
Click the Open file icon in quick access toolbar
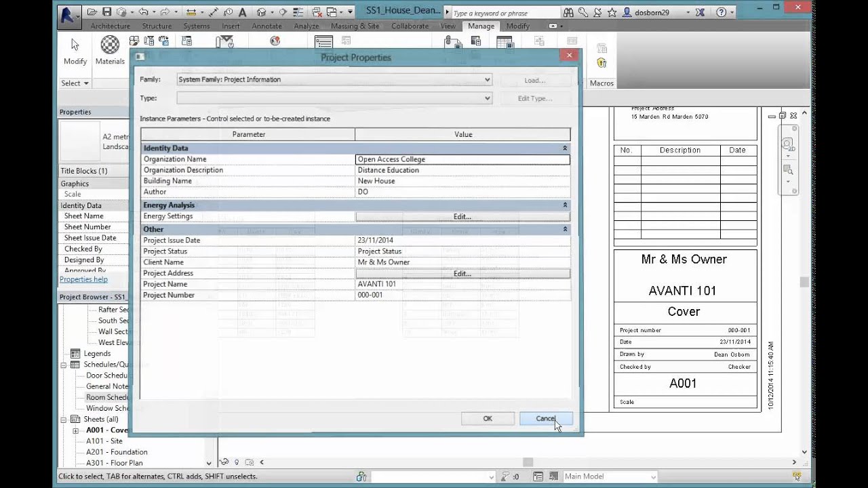pos(94,12)
